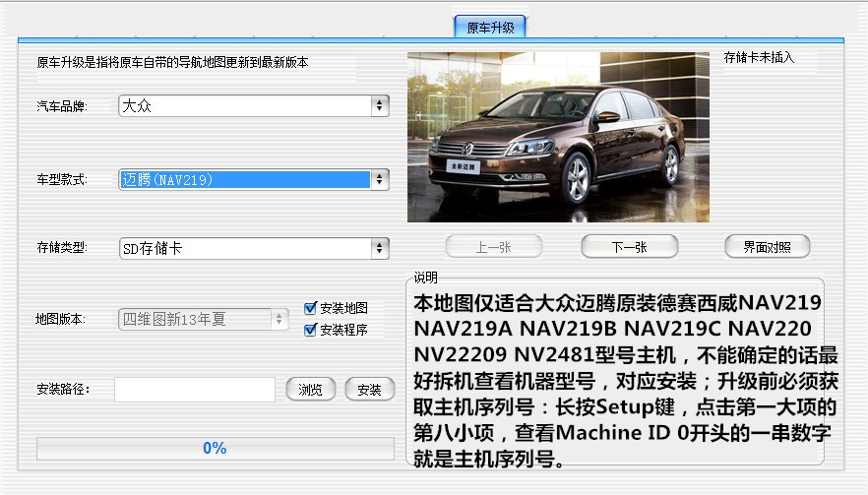Open the 存储类型 dropdown showing SD存储卡
Viewport: 868px width, 495px height.
point(254,249)
